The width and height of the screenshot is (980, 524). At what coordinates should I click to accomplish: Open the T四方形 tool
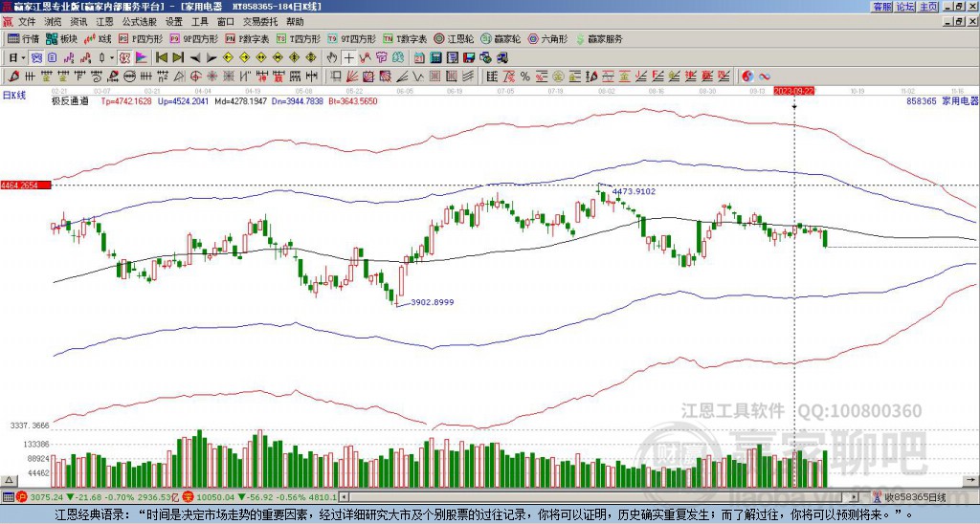(x=299, y=38)
